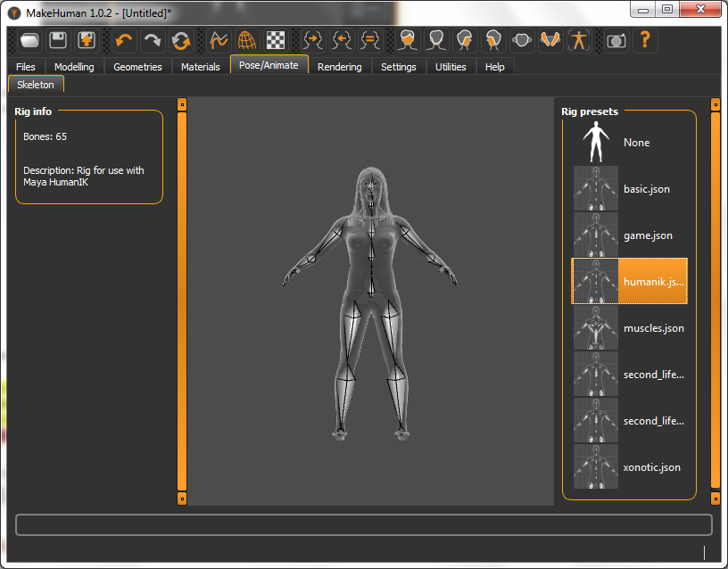Toggle the wireframe mesh view icon
The image size is (728, 569).
(x=247, y=40)
